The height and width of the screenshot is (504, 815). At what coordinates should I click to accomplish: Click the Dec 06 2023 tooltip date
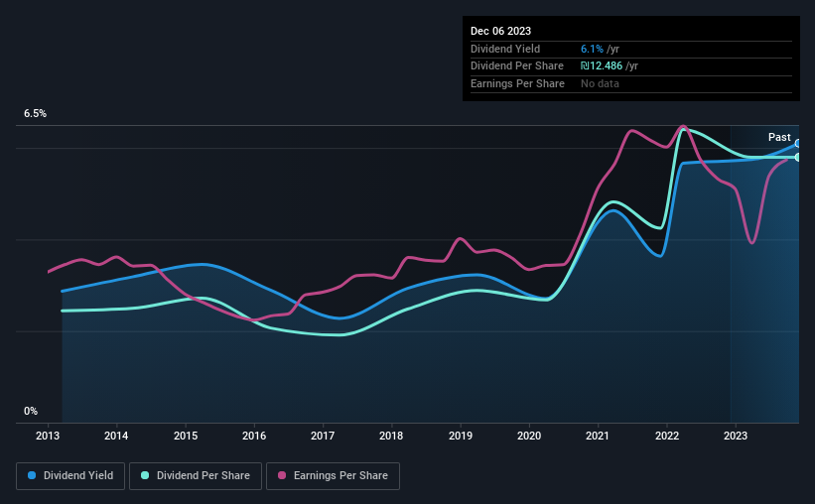coord(500,31)
